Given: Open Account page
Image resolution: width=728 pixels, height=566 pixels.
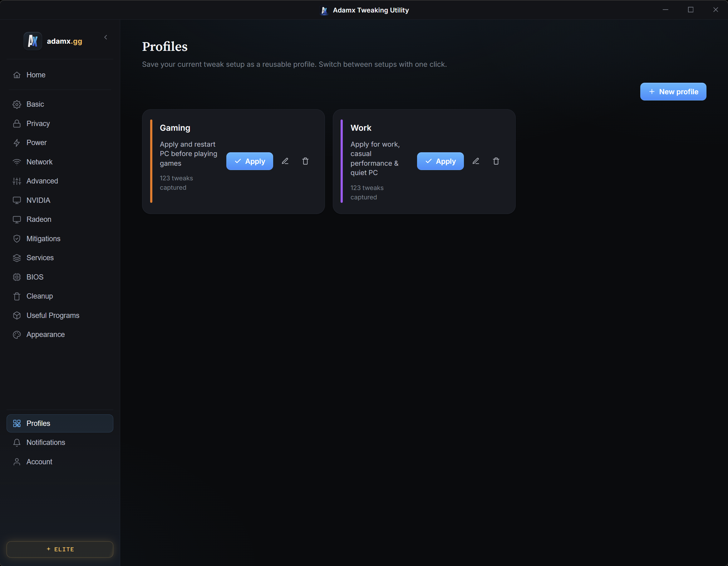Looking at the screenshot, I should 60,462.
